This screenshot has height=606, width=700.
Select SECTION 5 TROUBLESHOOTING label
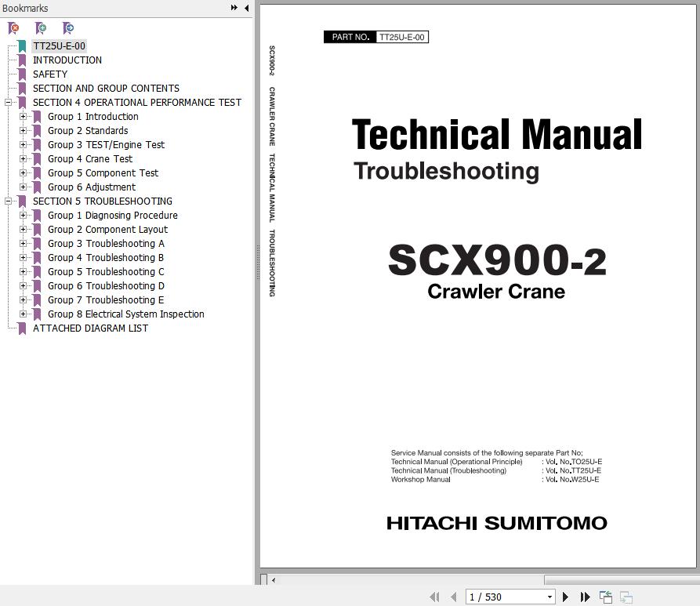tap(102, 201)
